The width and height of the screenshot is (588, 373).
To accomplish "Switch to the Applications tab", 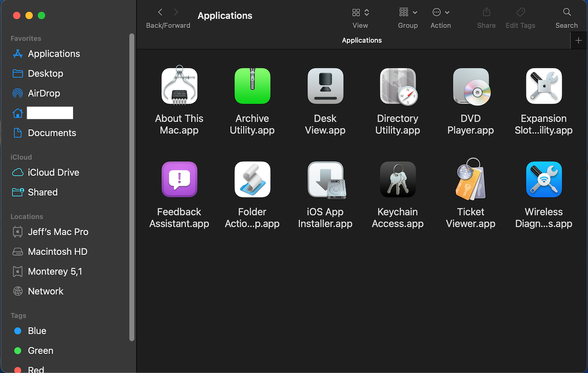I will point(362,40).
